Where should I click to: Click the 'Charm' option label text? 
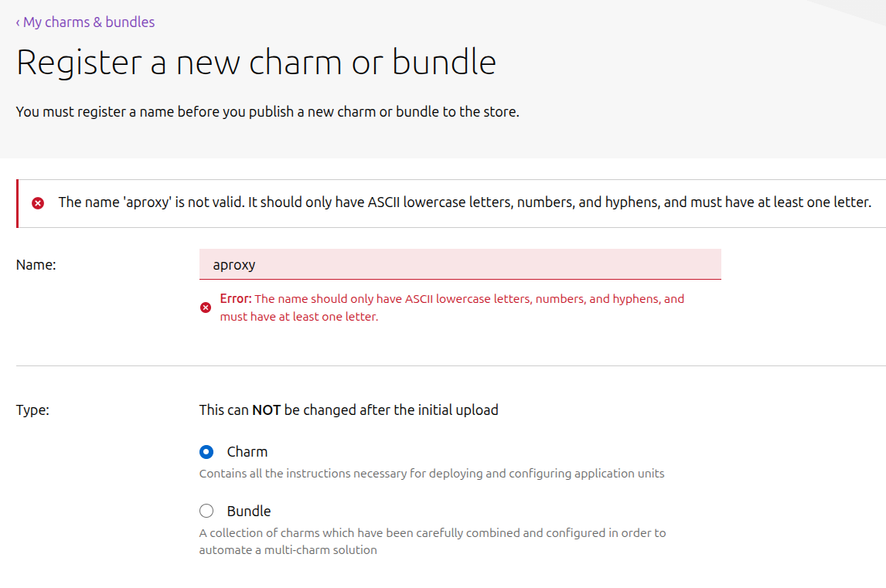[x=247, y=452]
